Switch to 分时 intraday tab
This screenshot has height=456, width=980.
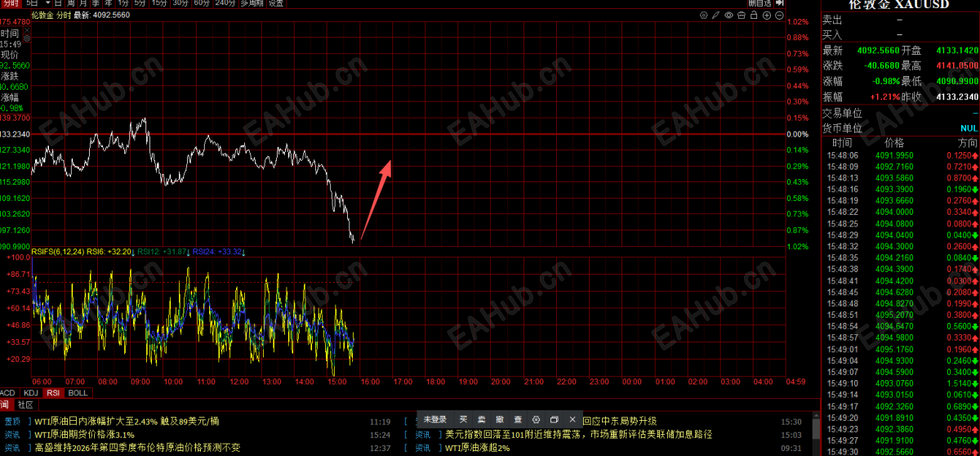[11, 3]
